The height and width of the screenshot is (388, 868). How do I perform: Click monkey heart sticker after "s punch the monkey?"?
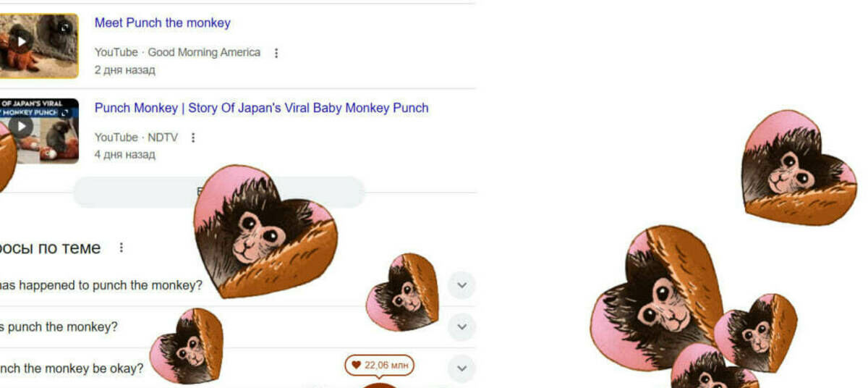pos(188,345)
